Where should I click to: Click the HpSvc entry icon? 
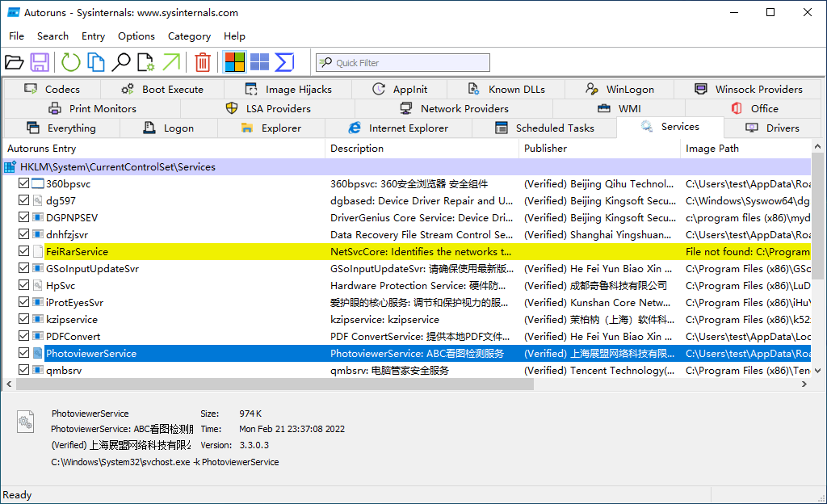click(x=38, y=285)
